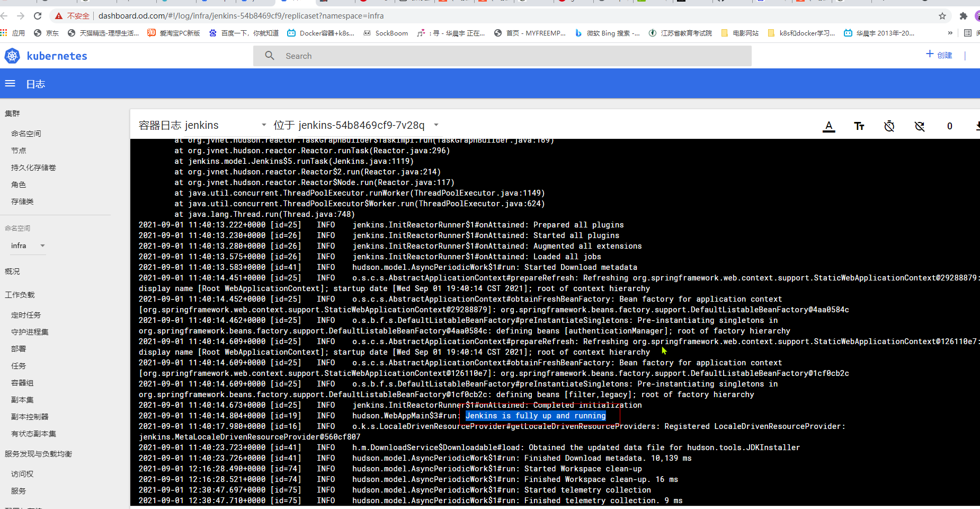Open the 微软 Bing 搜索 bookmark
Viewport: 980px width, 509px height.
[x=608, y=33]
